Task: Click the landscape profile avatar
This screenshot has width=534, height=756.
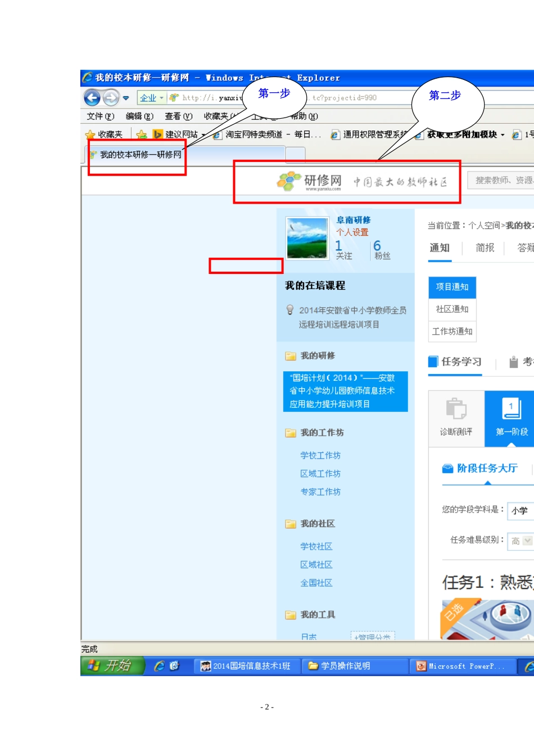Action: 307,238
